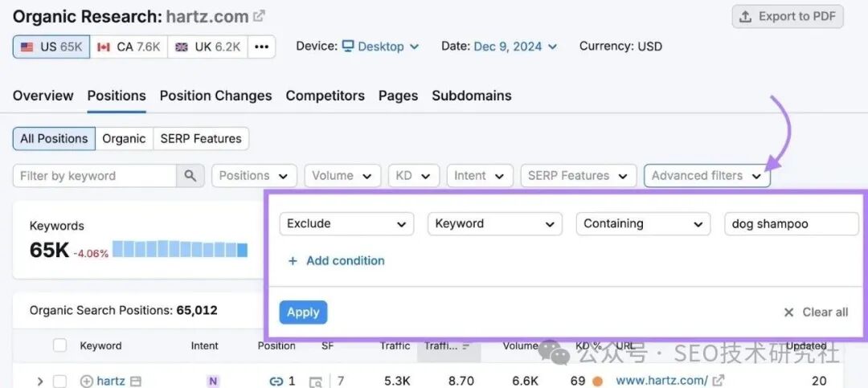Open the Exclude/Include dropdown
The width and height of the screenshot is (868, 388).
click(346, 224)
